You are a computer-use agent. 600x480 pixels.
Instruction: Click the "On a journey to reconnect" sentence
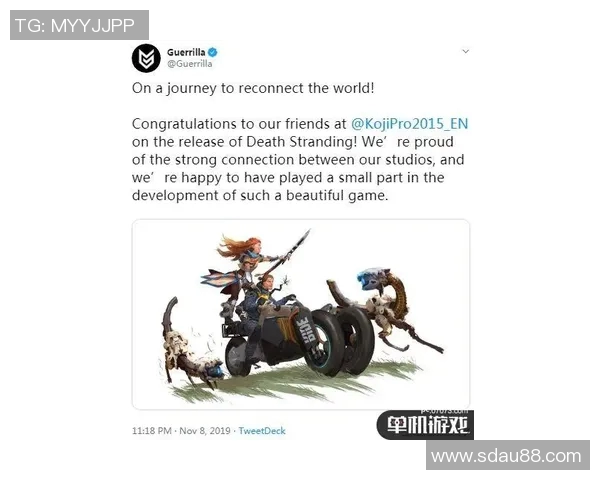(253, 88)
